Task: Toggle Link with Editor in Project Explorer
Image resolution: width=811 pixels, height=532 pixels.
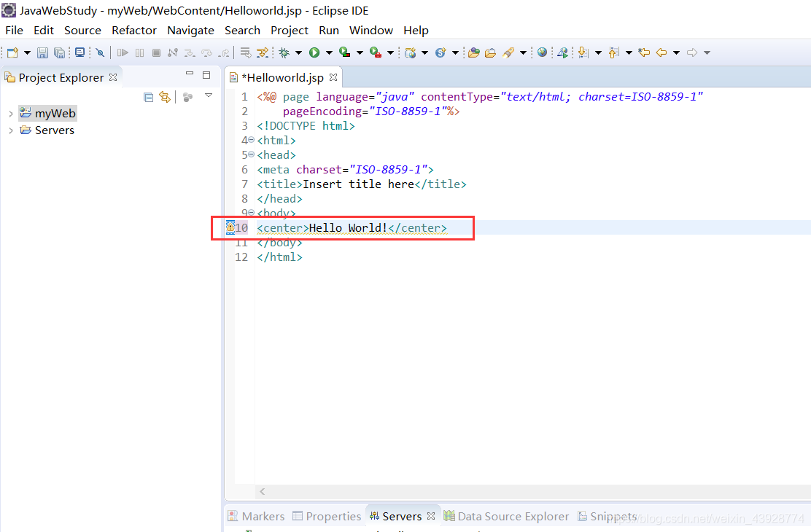Action: [165, 97]
